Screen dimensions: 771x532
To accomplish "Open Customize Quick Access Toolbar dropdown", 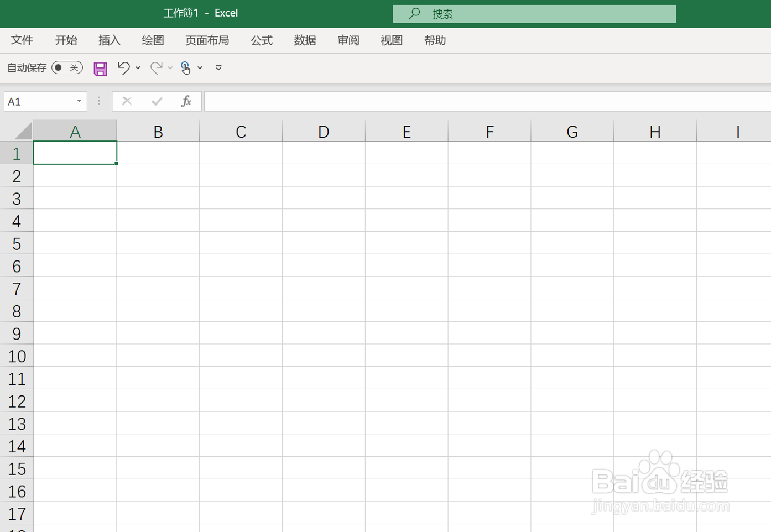I will point(218,68).
